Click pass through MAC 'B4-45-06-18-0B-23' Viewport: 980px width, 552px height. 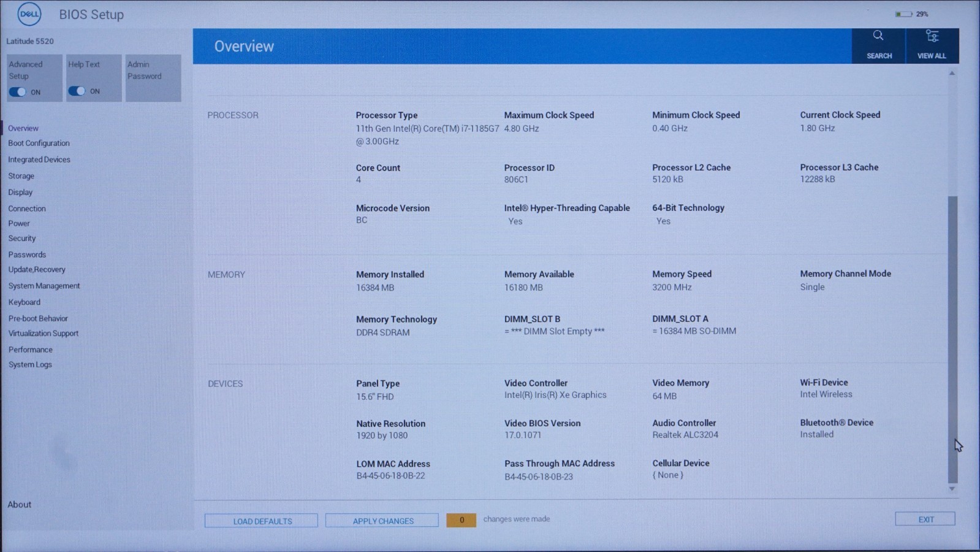(x=539, y=477)
